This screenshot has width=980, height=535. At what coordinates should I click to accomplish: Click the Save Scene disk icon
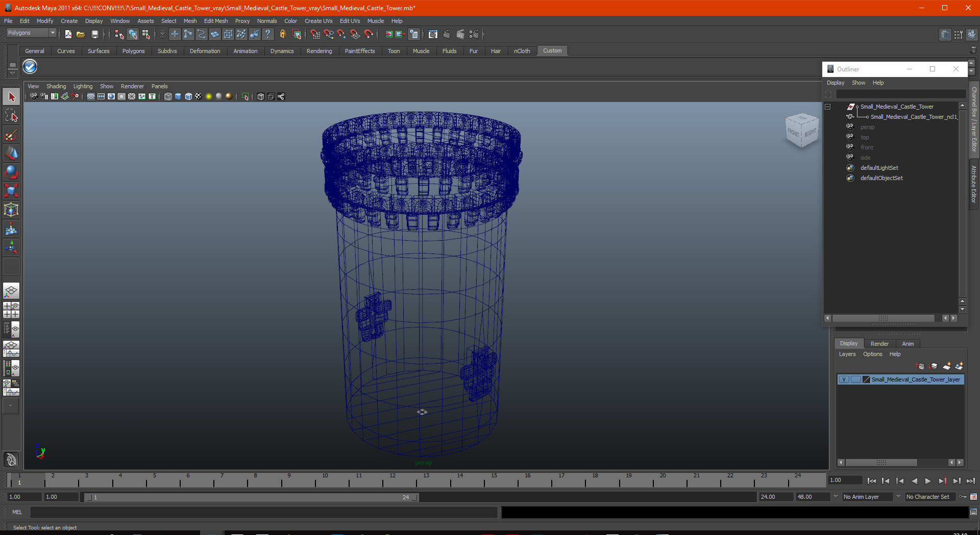point(94,34)
